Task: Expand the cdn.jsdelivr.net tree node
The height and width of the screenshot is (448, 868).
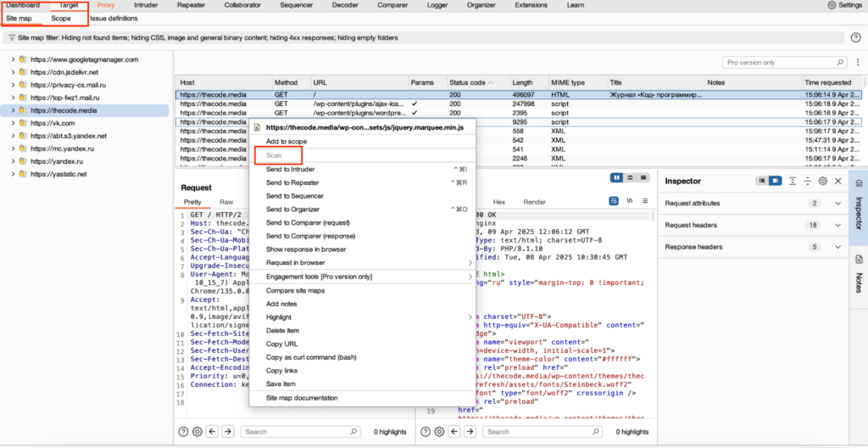Action: 14,71
